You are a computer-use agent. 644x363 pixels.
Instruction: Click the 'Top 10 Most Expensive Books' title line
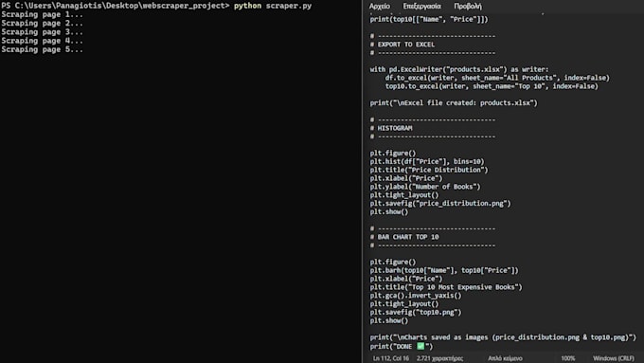tap(446, 287)
